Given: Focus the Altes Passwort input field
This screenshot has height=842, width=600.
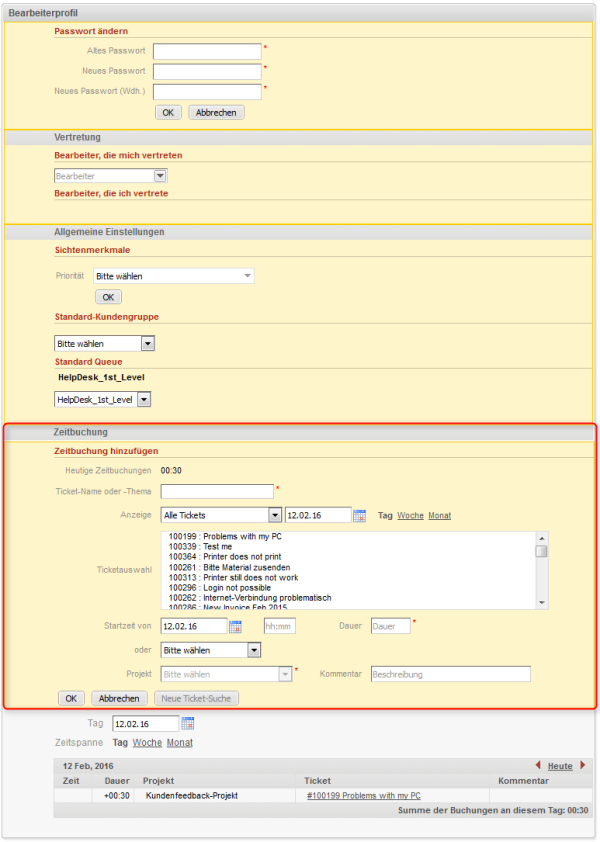Looking at the screenshot, I should [207, 51].
